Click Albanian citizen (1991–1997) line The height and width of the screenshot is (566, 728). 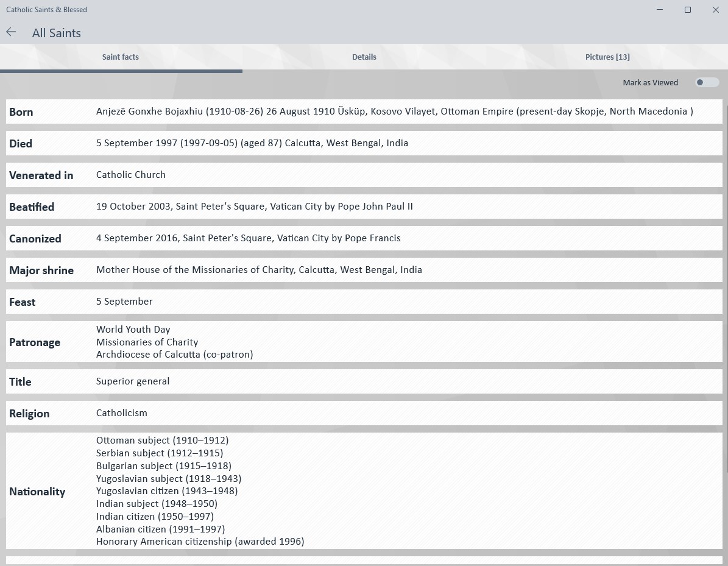click(161, 529)
